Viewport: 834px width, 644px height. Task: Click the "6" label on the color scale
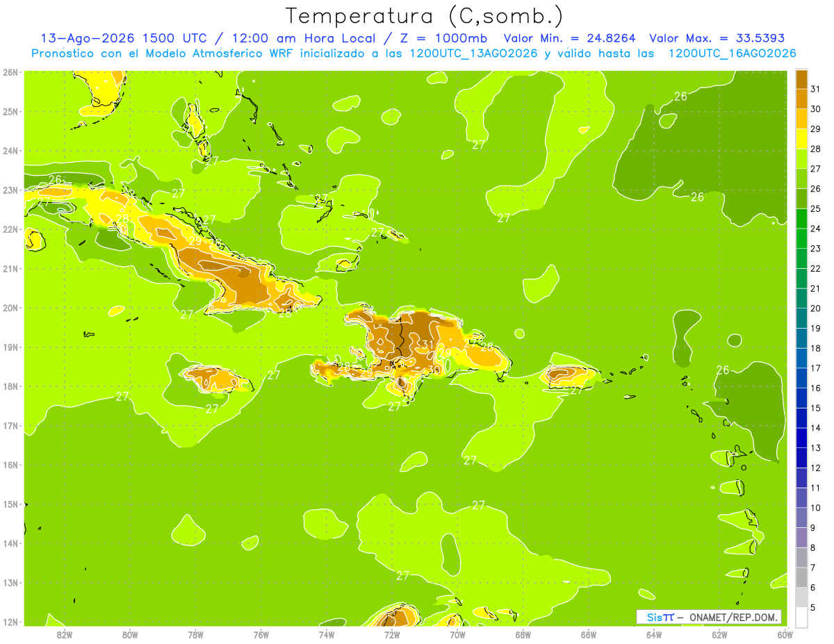(x=814, y=587)
